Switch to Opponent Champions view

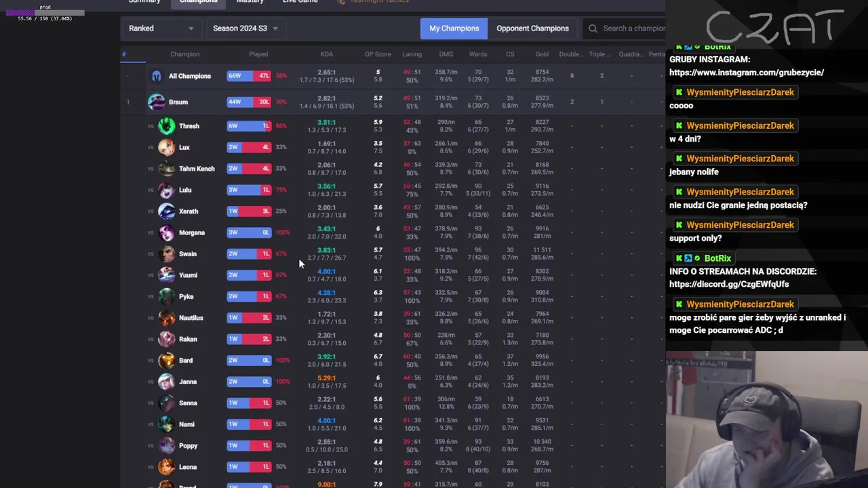click(x=532, y=28)
